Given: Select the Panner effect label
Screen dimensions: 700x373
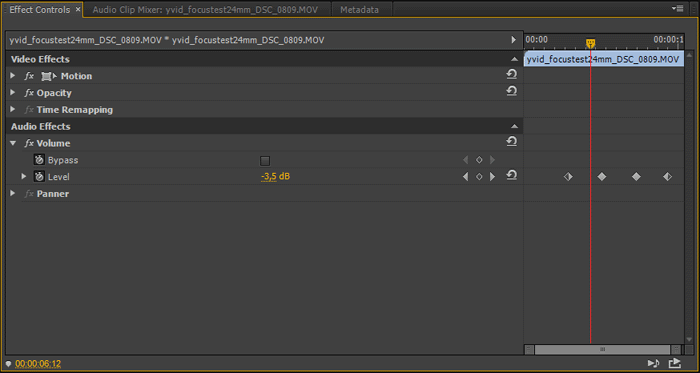Looking at the screenshot, I should tap(53, 194).
